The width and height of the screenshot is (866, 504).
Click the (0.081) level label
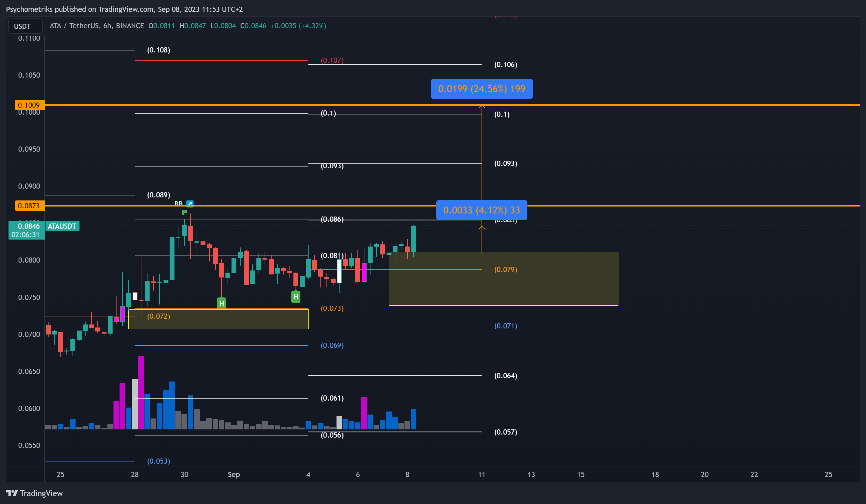pos(332,255)
